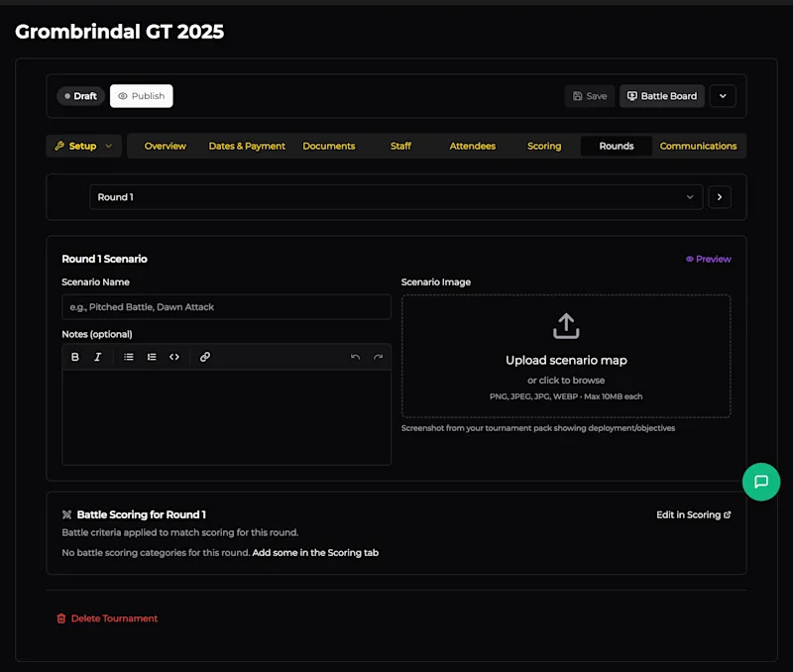Screen dimensions: 793x672
Task: Open the Documents tab
Action: point(329,146)
